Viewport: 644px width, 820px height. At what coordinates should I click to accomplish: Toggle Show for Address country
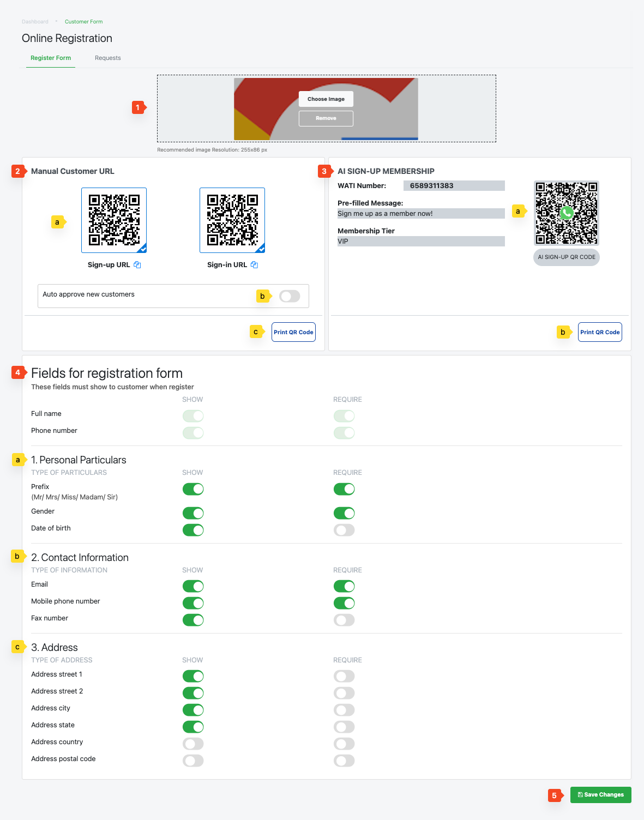click(193, 744)
